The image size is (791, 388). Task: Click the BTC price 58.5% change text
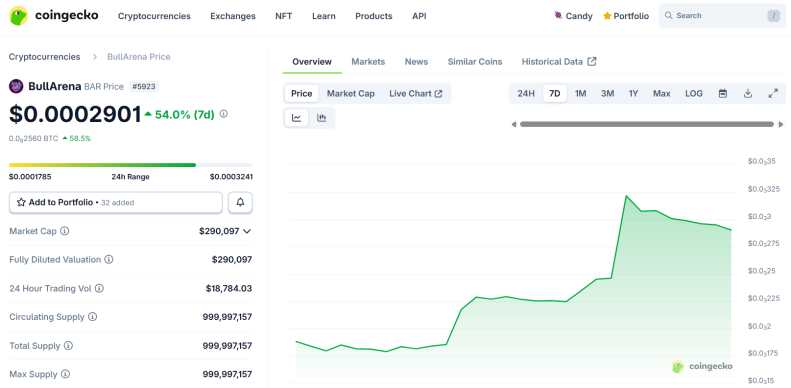pyautogui.click(x=80, y=138)
